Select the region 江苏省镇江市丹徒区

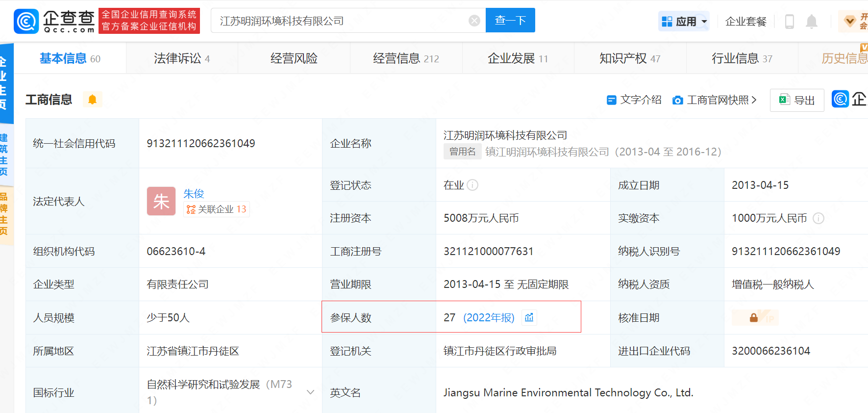coord(193,351)
